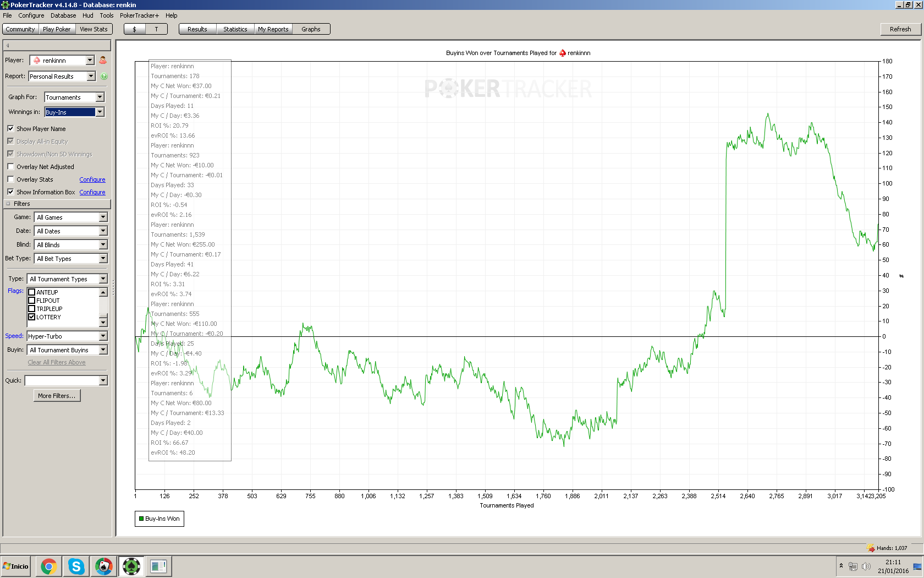
Task: Click the More Filters button
Action: [x=57, y=396]
